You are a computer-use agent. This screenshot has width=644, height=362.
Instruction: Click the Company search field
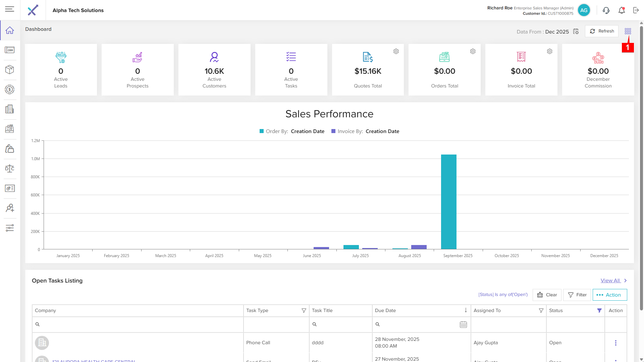(x=138, y=324)
